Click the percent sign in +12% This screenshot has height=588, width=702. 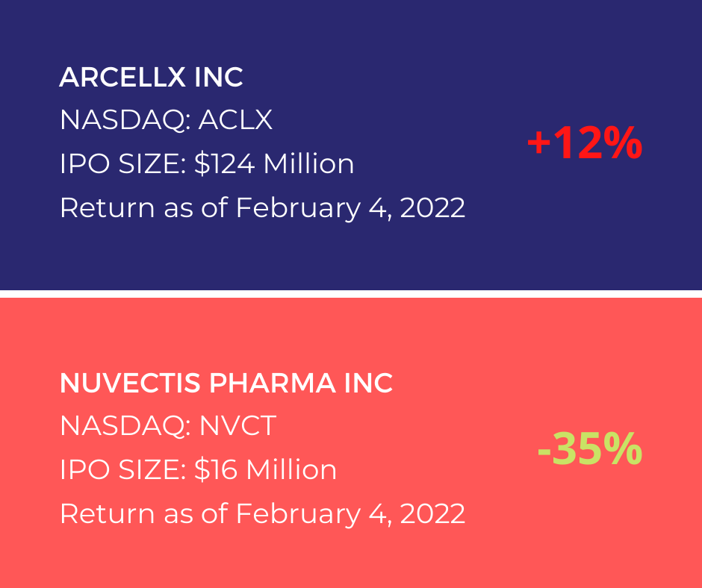point(622,143)
